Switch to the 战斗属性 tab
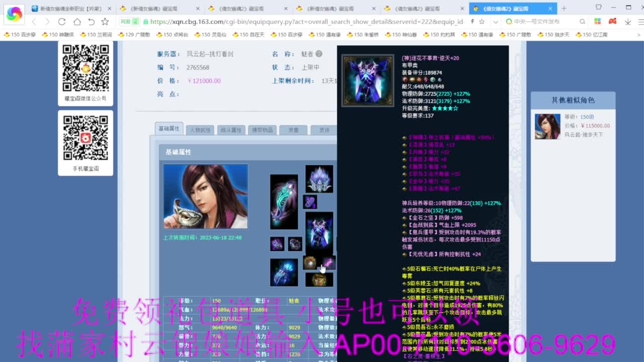Viewport: 644px width, 362px height. point(231,129)
